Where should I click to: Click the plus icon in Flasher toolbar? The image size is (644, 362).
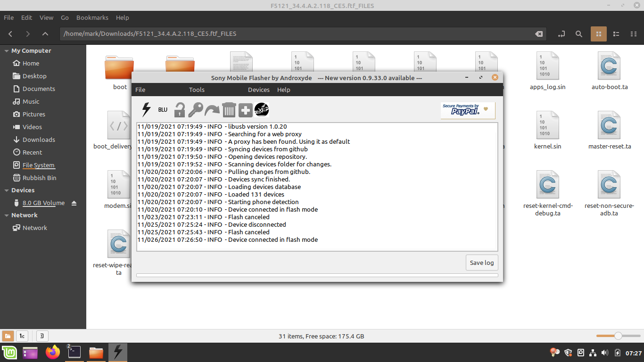click(245, 110)
